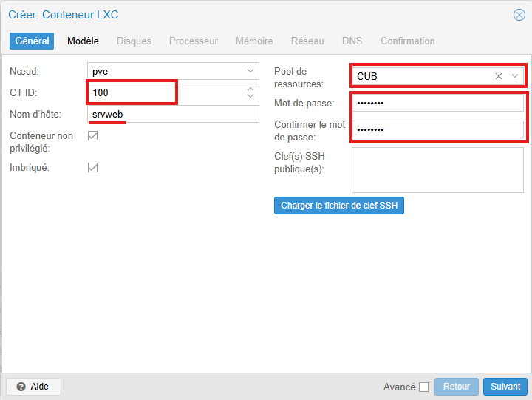Close the Créer: Conteneur LXC dialog
The width and height of the screenshot is (532, 400).
pyautogui.click(x=519, y=15)
